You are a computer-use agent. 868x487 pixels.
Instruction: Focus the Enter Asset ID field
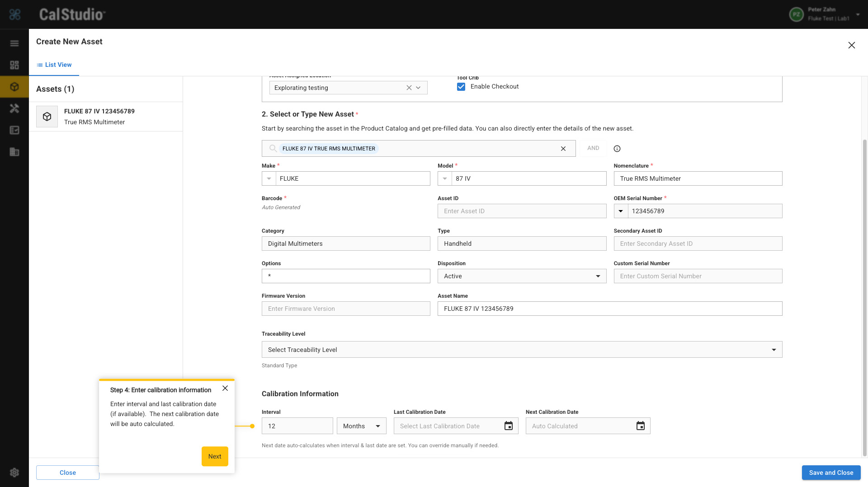[522, 211]
